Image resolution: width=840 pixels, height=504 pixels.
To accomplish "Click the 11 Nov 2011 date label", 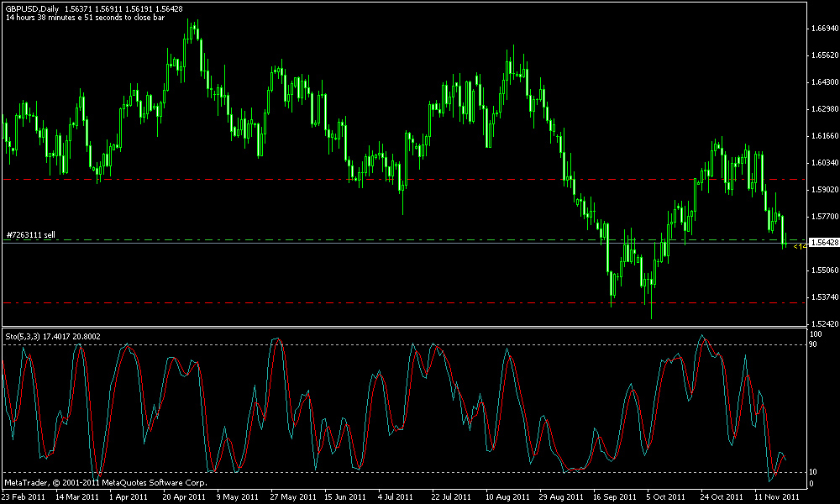I will [776, 496].
